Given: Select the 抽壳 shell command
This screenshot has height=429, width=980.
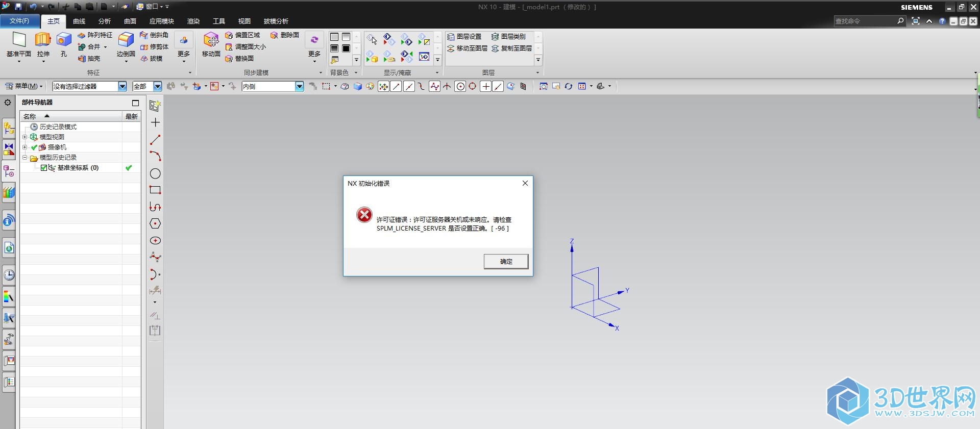Looking at the screenshot, I should pyautogui.click(x=89, y=59).
